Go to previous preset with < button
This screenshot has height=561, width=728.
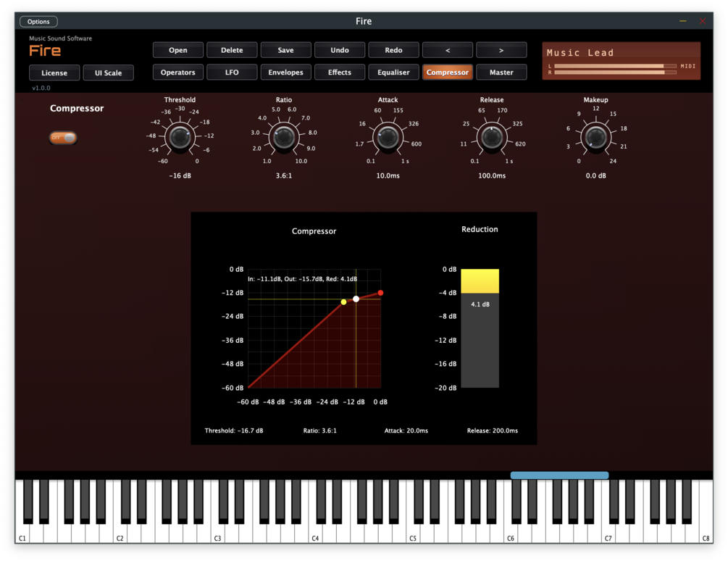click(448, 50)
